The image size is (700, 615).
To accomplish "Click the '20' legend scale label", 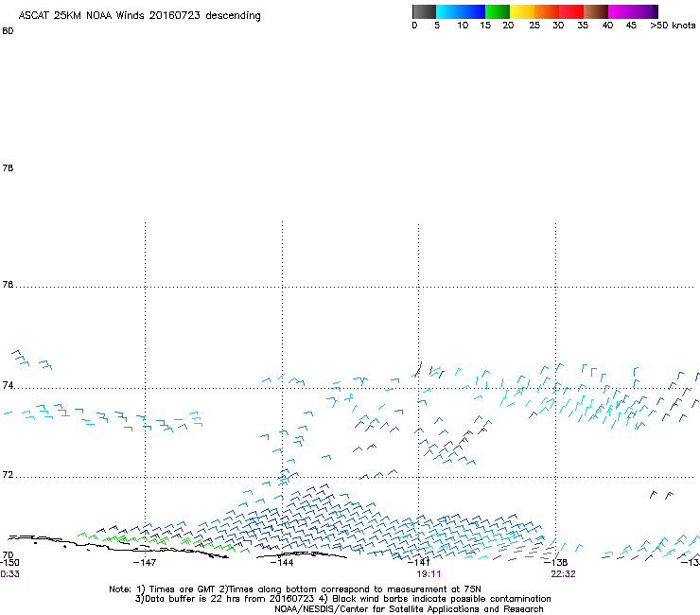I will [x=508, y=26].
